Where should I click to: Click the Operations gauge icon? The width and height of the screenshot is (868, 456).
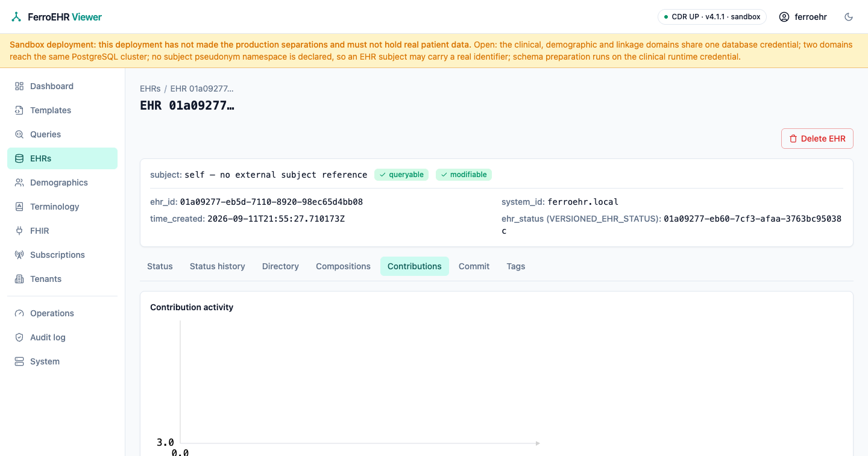pyautogui.click(x=19, y=313)
